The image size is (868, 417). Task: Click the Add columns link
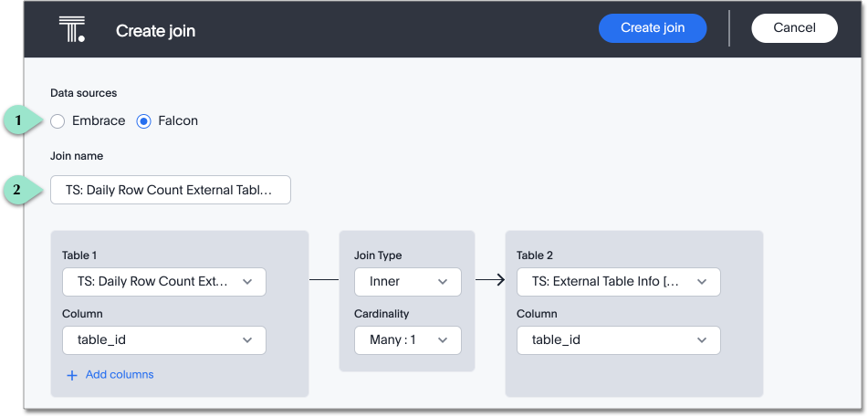pos(120,375)
